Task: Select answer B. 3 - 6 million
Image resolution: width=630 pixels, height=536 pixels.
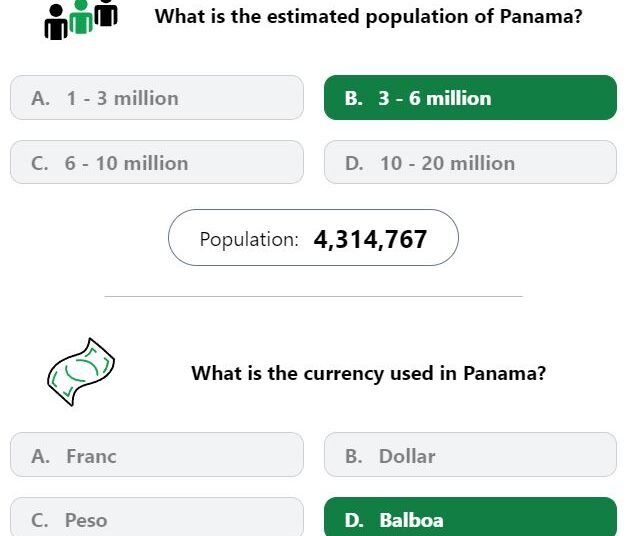Action: 470,98
